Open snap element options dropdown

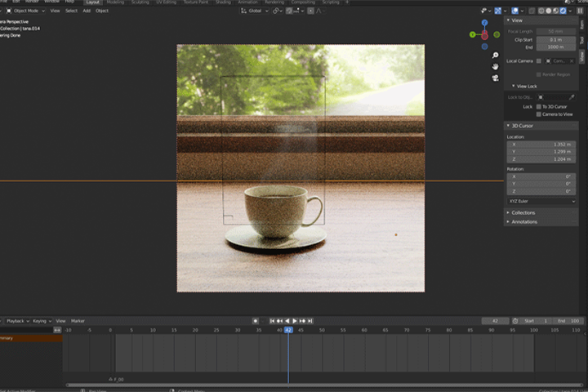tap(299, 11)
